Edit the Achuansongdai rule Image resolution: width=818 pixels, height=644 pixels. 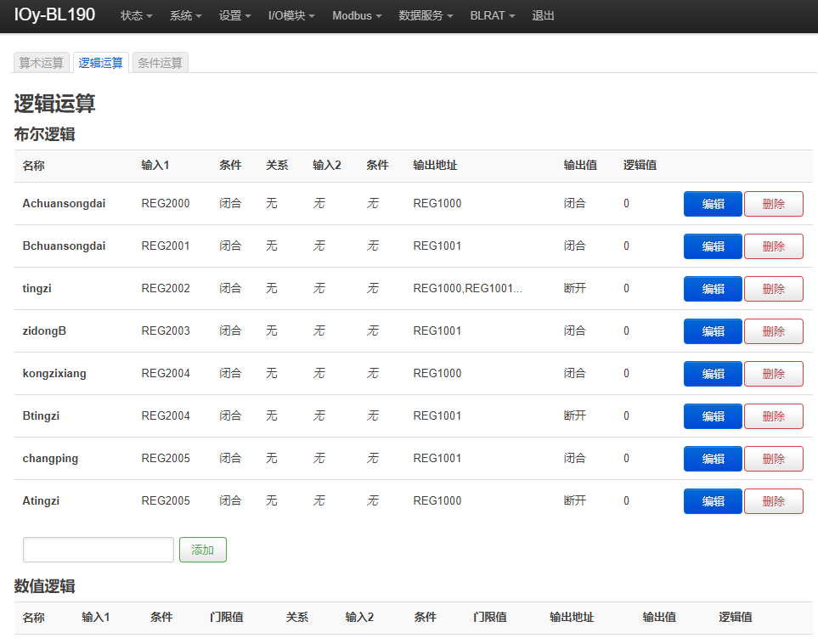(x=713, y=204)
